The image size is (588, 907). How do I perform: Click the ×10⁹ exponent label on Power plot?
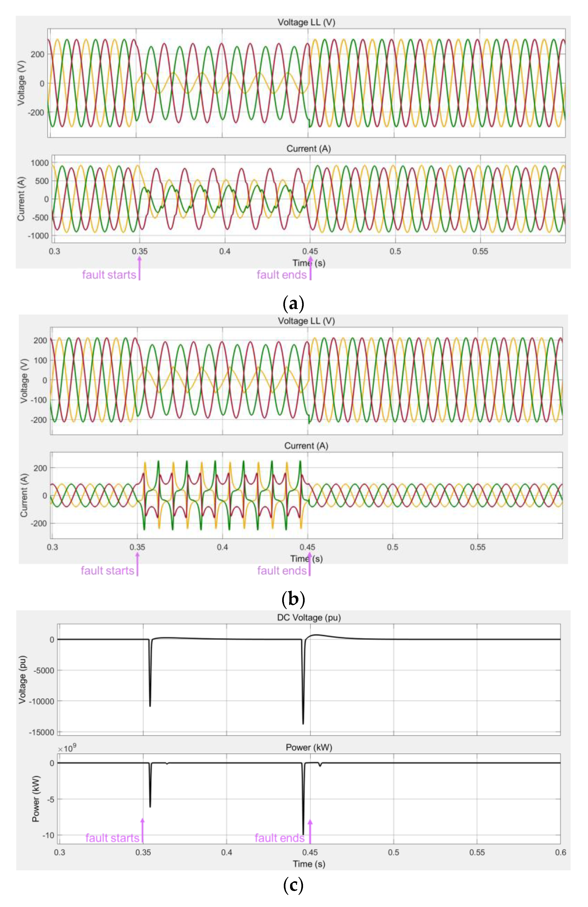coord(67,748)
